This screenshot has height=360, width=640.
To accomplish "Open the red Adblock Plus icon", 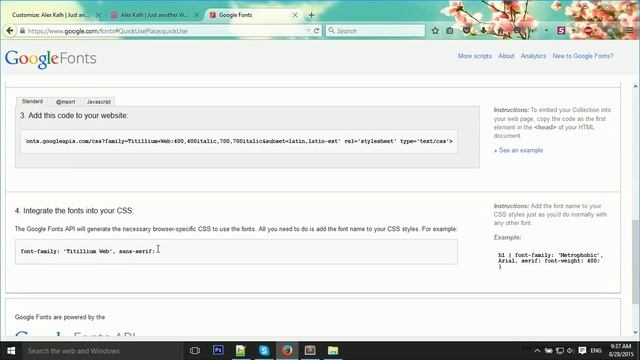I will pos(588,31).
